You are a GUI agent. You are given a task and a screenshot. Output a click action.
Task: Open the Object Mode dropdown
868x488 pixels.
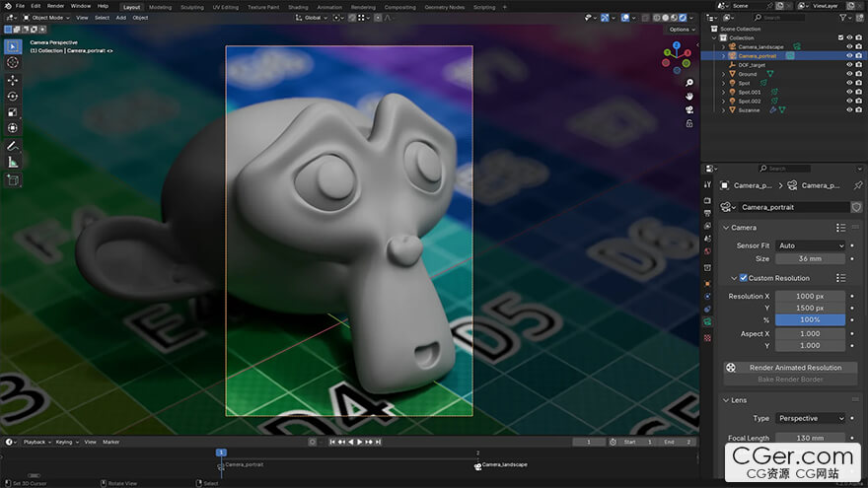[46, 17]
